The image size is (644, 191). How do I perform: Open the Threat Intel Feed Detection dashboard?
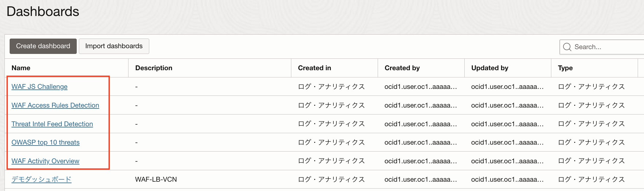click(52, 124)
